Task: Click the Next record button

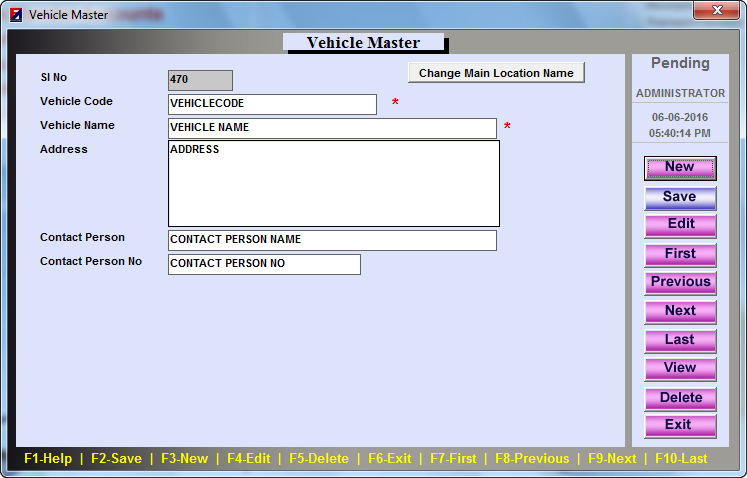Action: coord(680,312)
